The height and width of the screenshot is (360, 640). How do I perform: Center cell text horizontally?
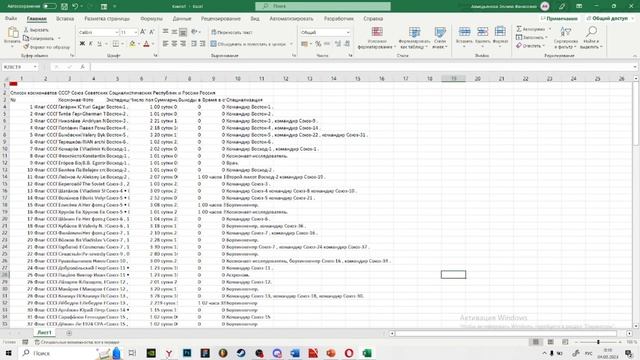[174, 44]
